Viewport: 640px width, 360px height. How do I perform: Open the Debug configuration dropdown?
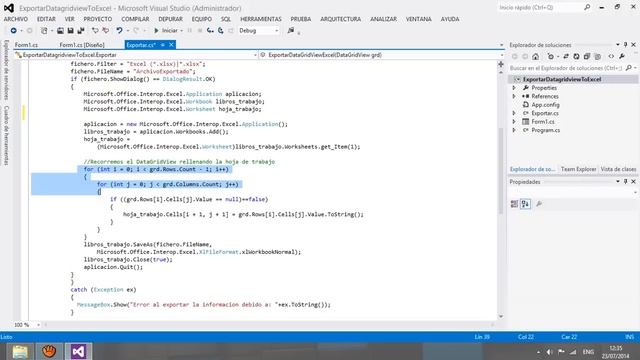click(x=276, y=31)
